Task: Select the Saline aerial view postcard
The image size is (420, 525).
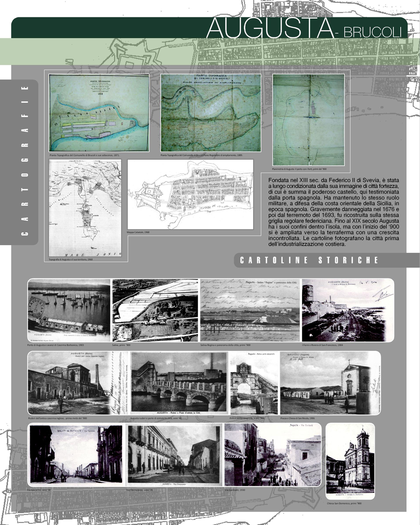Action: pos(155,311)
